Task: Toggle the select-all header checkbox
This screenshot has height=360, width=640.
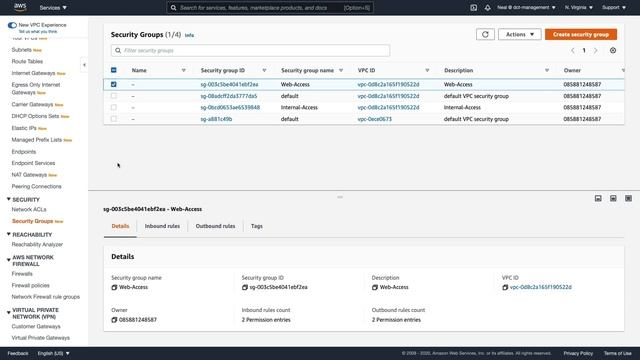Action: pyautogui.click(x=113, y=70)
